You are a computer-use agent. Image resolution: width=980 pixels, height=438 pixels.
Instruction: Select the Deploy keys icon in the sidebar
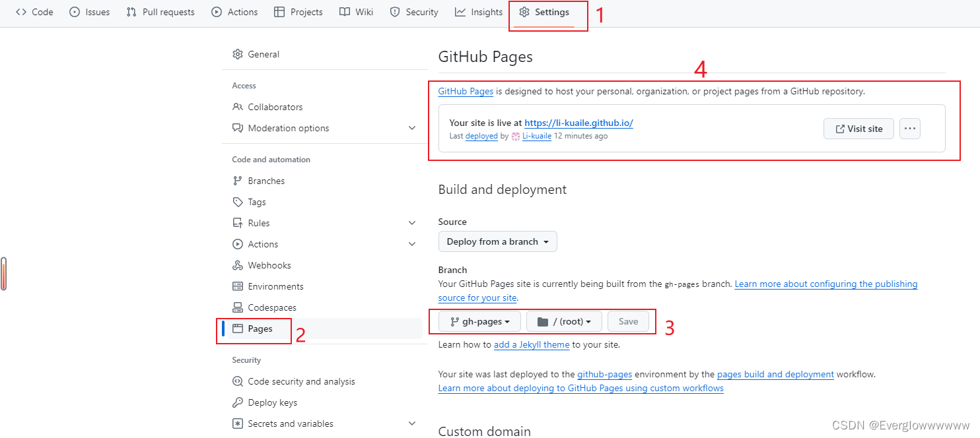[x=238, y=402]
